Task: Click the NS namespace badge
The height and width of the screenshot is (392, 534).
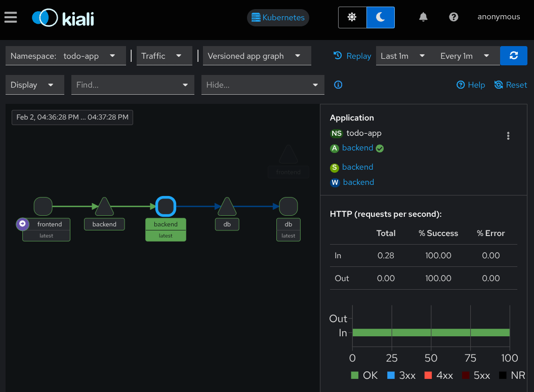Action: tap(337, 133)
